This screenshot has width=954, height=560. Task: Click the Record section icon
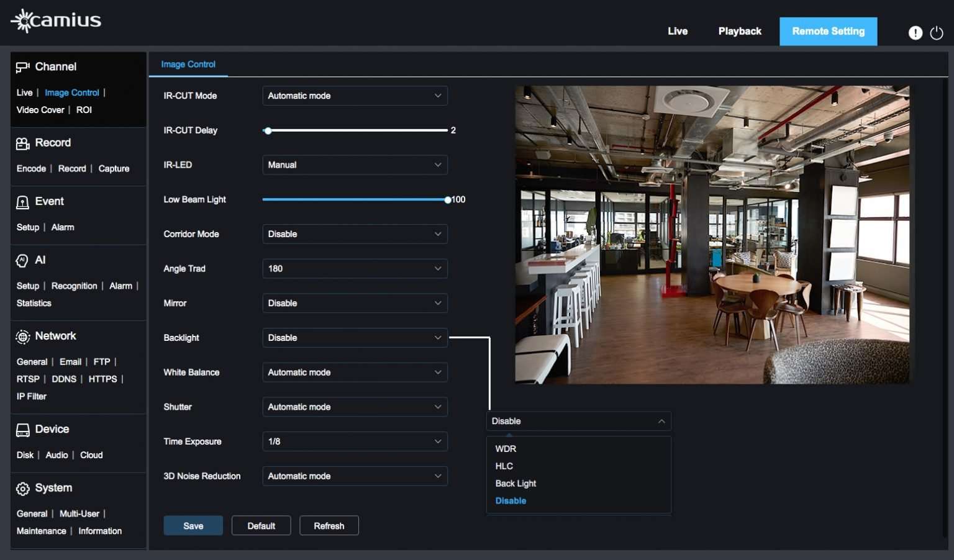click(x=23, y=143)
